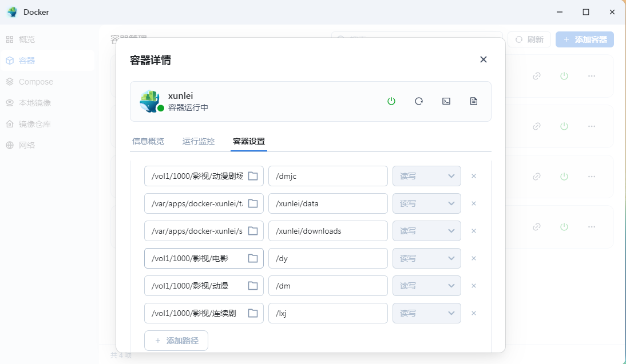The image size is (626, 364).
Task: Edit container path field /xunlei/data
Action: click(x=328, y=203)
